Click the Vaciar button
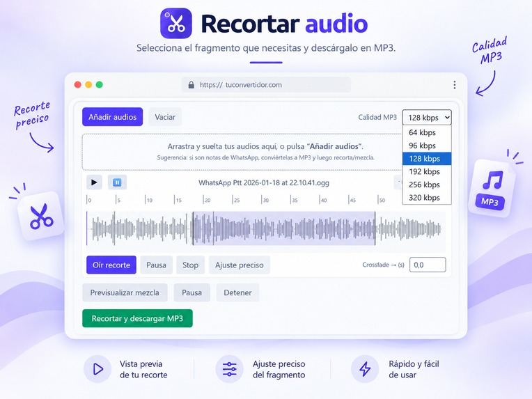This screenshot has width=532, height=399. (x=165, y=117)
